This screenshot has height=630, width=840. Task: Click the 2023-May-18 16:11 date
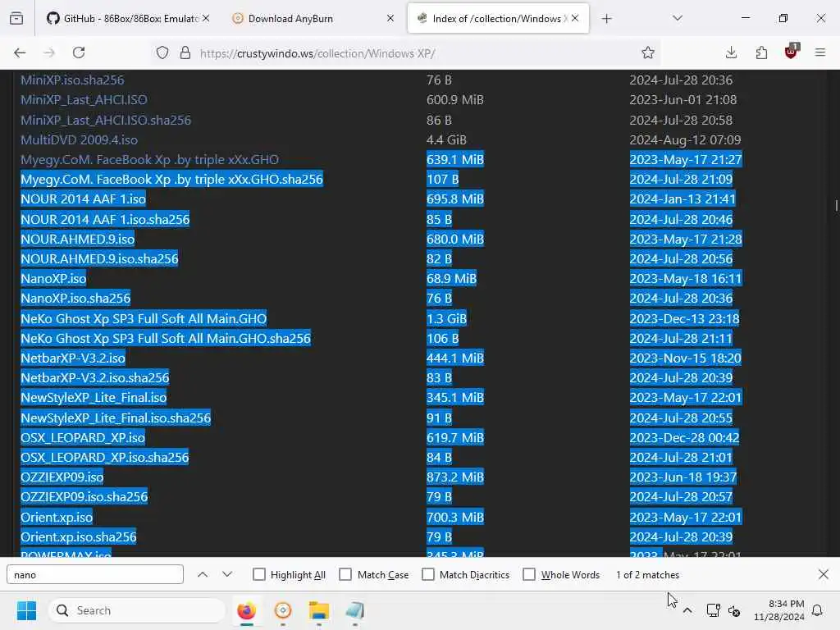(x=685, y=279)
